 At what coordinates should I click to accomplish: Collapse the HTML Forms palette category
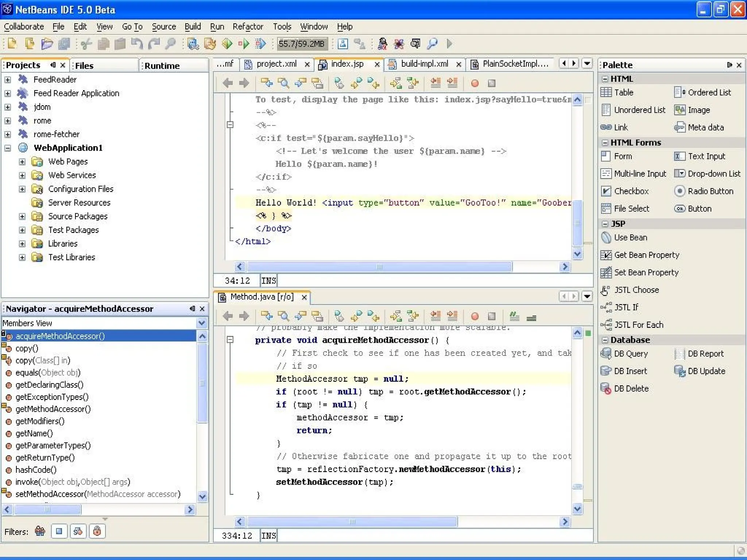605,143
